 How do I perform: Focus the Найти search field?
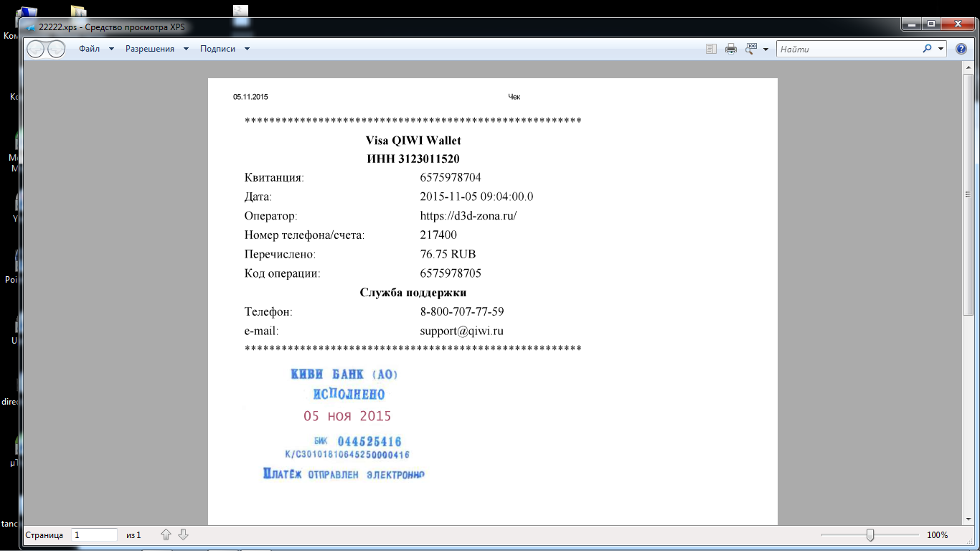848,50
